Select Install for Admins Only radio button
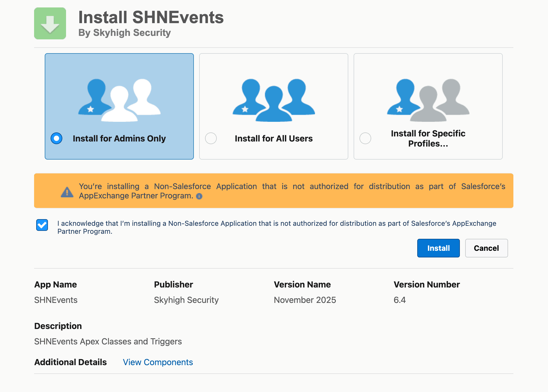Viewport: 548px width, 392px height. click(x=56, y=138)
